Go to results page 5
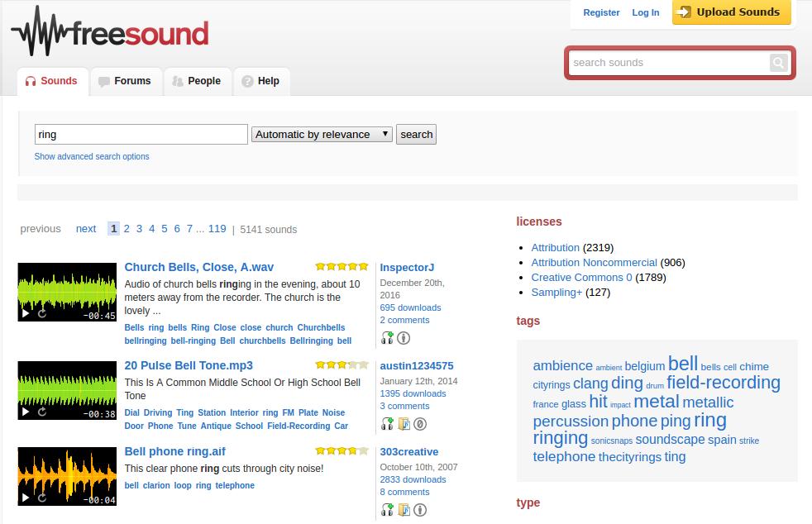The image size is (812, 524). point(165,229)
